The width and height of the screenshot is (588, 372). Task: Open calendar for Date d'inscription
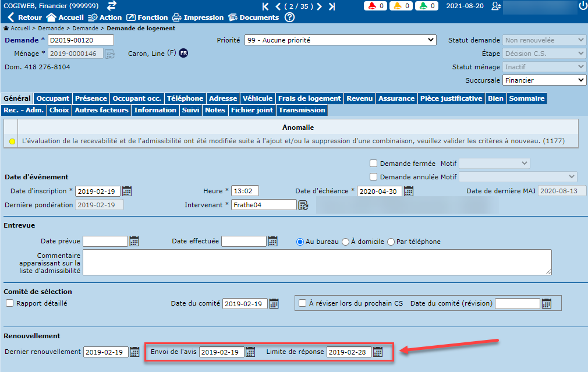[x=127, y=191]
